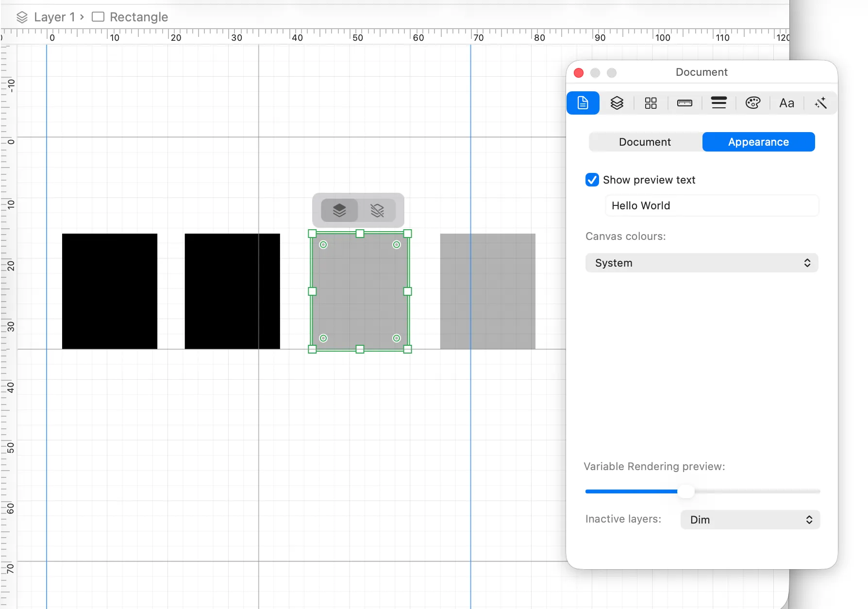Open the ruler inspector icon
The width and height of the screenshot is (868, 609).
[x=684, y=103]
